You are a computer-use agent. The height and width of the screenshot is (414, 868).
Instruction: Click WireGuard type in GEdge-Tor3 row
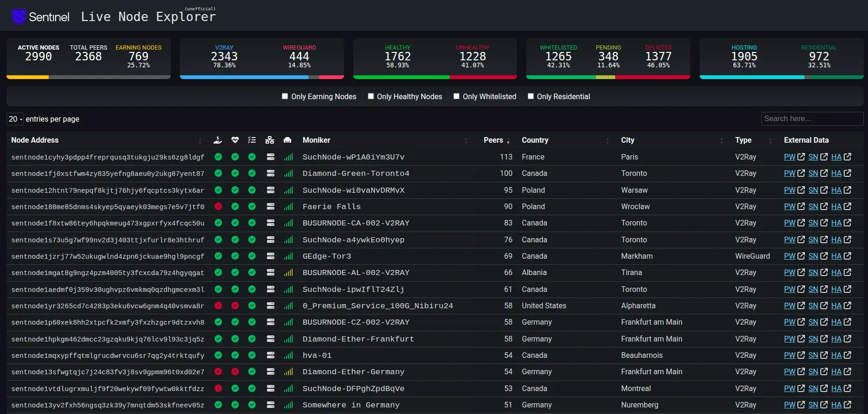(753, 256)
